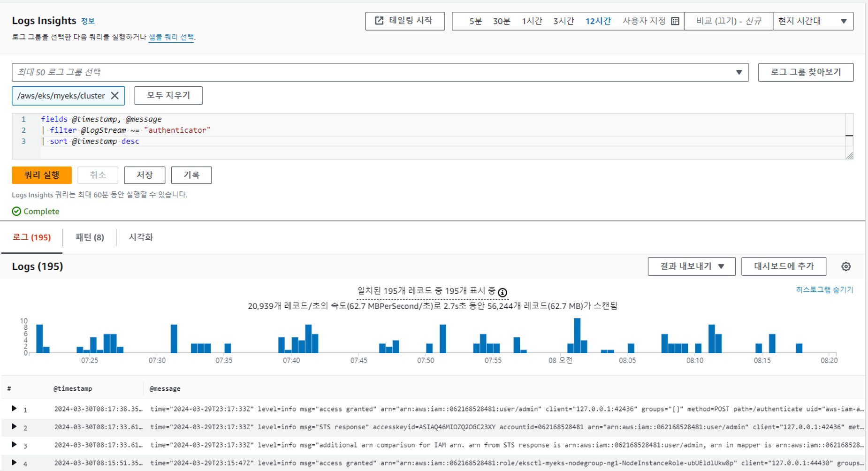Select the 1시간 time range

(532, 21)
